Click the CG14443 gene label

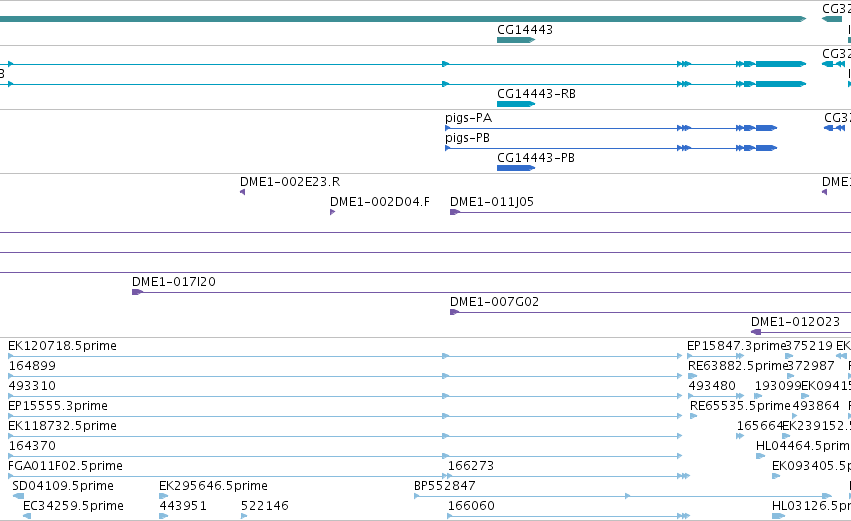(525, 30)
